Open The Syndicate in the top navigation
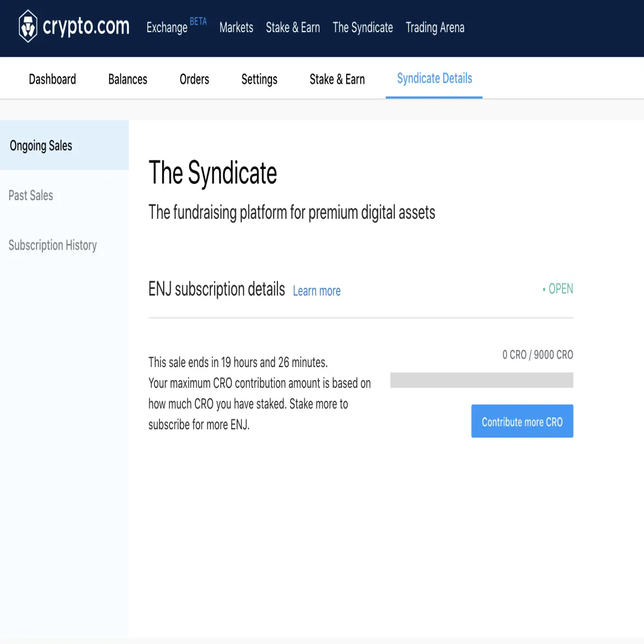 tap(363, 27)
